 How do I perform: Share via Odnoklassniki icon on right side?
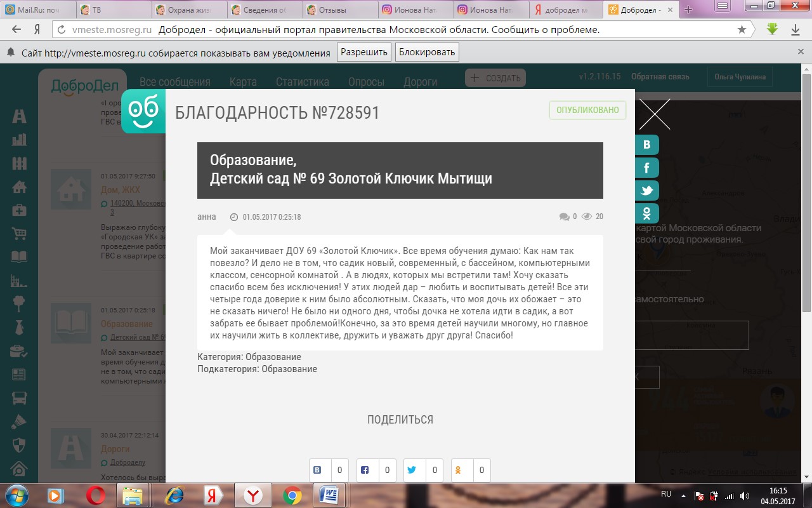tap(647, 213)
